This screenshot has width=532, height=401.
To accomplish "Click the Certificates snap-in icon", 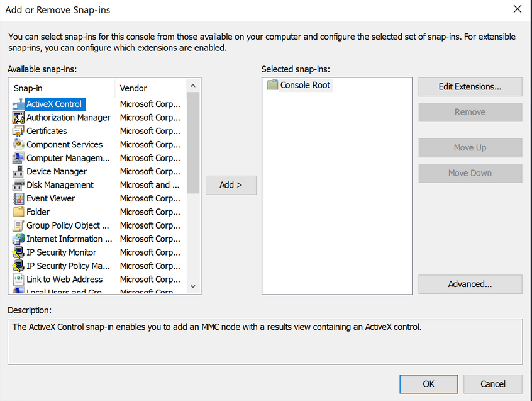I will [x=18, y=131].
